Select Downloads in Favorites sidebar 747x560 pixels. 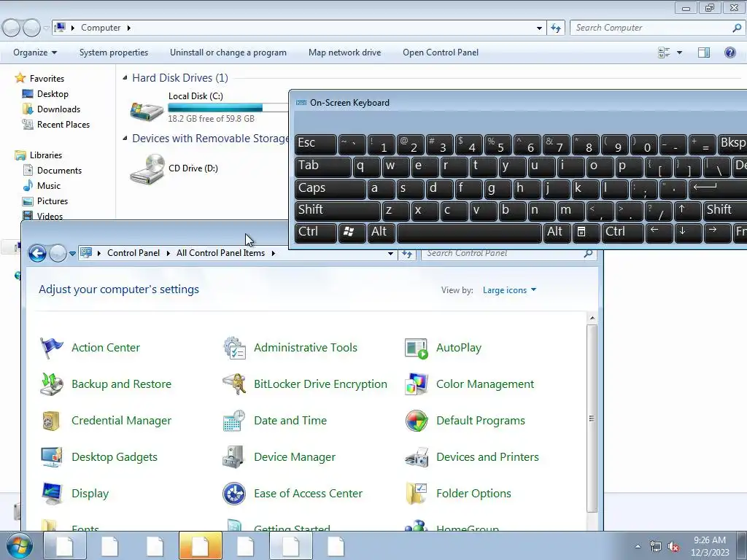point(58,109)
